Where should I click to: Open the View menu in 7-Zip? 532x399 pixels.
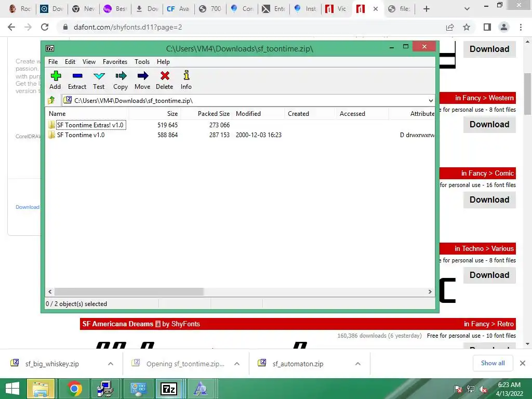(x=89, y=62)
